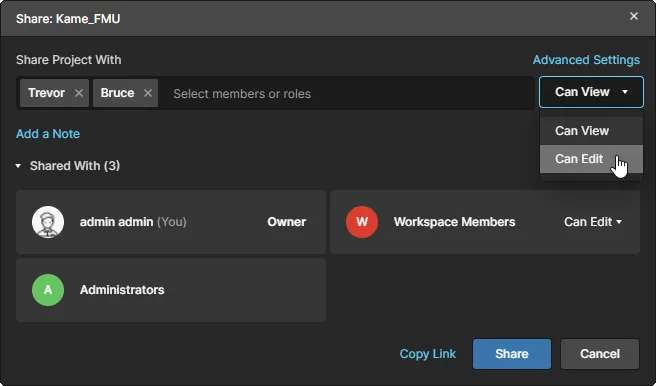Choose Can Edit from the dropdown list

coord(591,159)
